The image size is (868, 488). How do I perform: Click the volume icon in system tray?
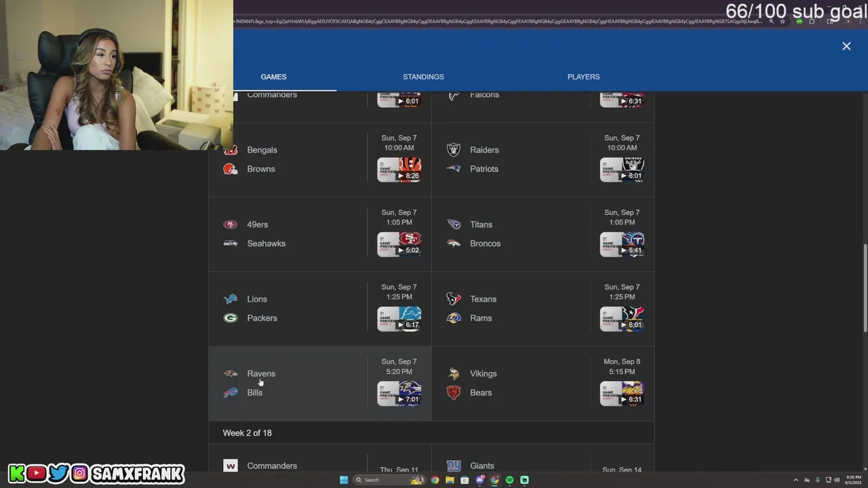click(836, 480)
